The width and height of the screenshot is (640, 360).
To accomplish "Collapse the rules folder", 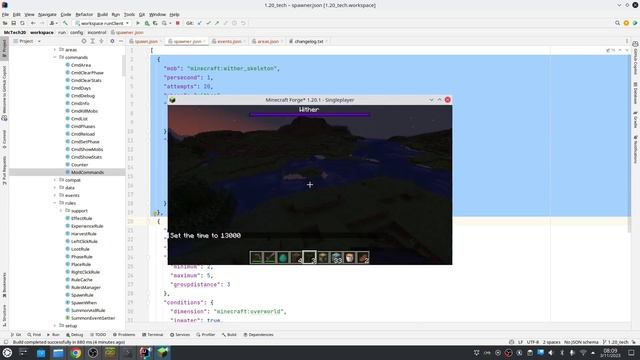I will pyautogui.click(x=55, y=203).
